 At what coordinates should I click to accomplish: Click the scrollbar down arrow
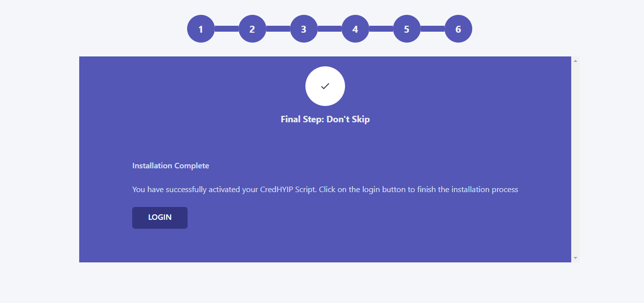point(575,258)
